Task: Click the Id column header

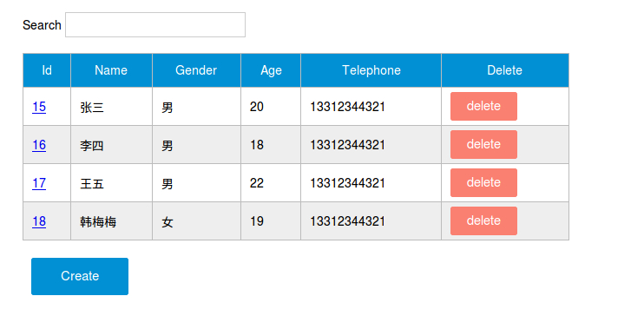Action: pos(47,70)
